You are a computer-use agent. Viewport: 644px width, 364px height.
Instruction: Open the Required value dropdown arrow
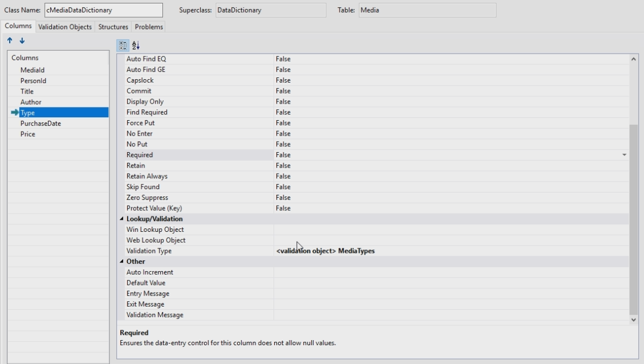click(624, 155)
